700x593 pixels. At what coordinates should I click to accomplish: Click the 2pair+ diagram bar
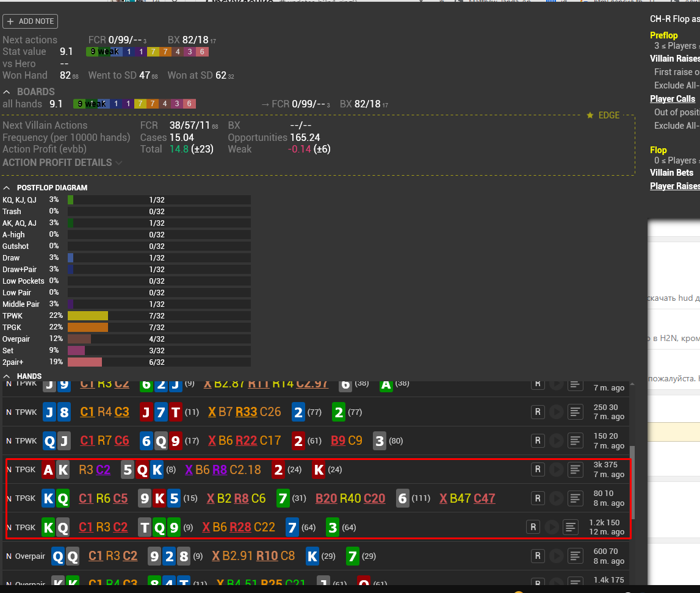point(85,362)
